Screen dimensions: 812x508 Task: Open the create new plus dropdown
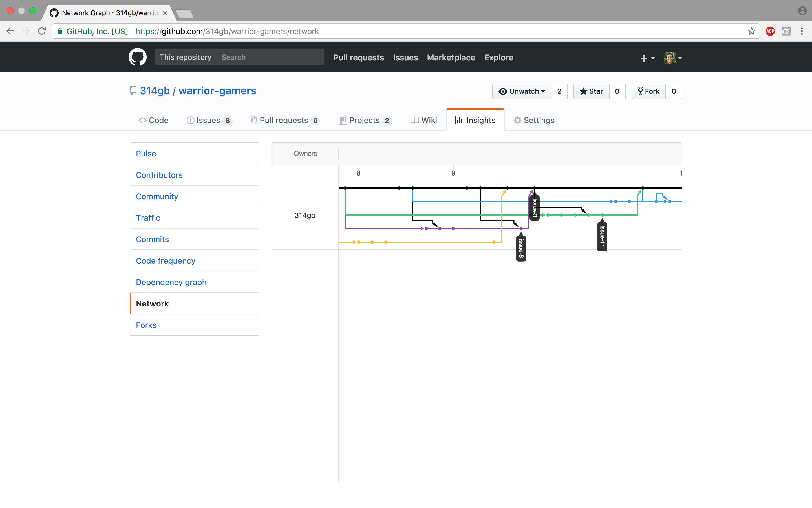coord(647,58)
